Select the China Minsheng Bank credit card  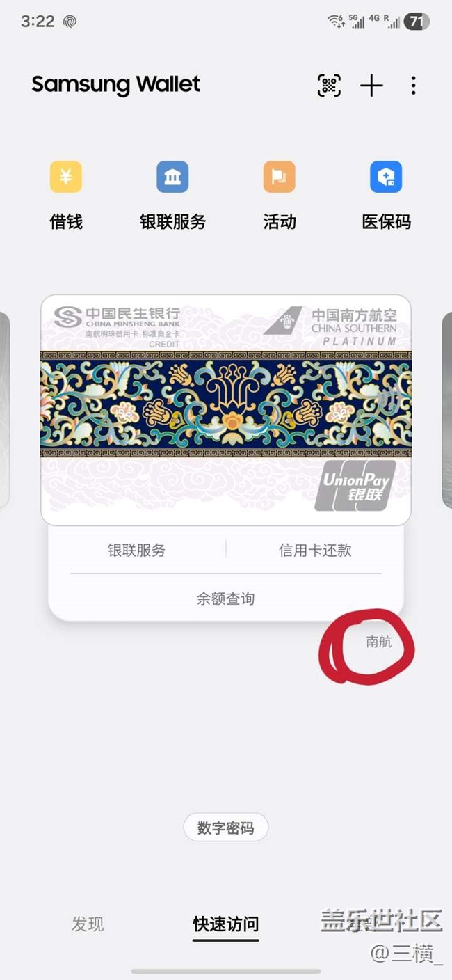226,410
